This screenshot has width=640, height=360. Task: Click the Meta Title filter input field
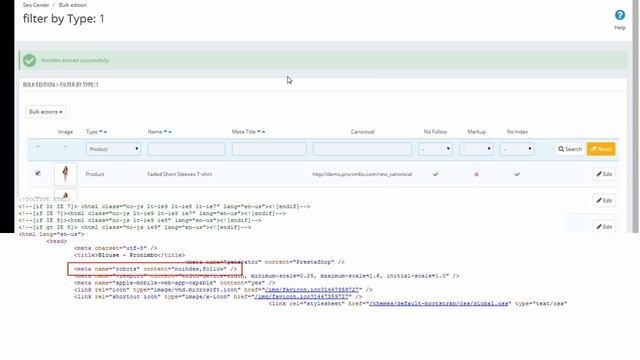point(269,149)
